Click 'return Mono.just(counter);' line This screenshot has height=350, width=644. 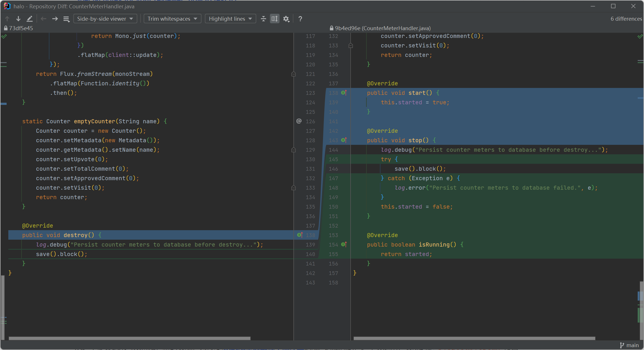(136, 36)
